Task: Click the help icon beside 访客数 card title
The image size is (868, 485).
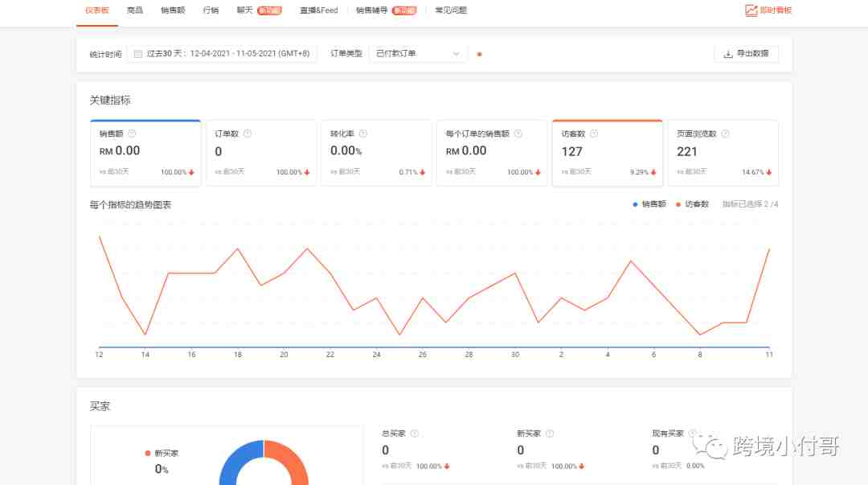Action: pyautogui.click(x=594, y=134)
